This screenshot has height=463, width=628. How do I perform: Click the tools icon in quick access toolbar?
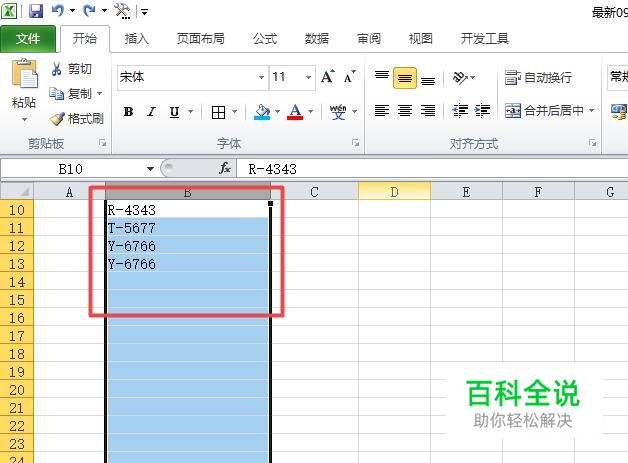pyautogui.click(x=122, y=11)
